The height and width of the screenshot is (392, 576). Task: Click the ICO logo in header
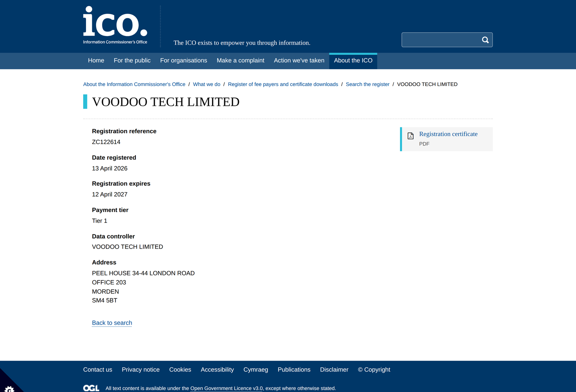coord(115,25)
